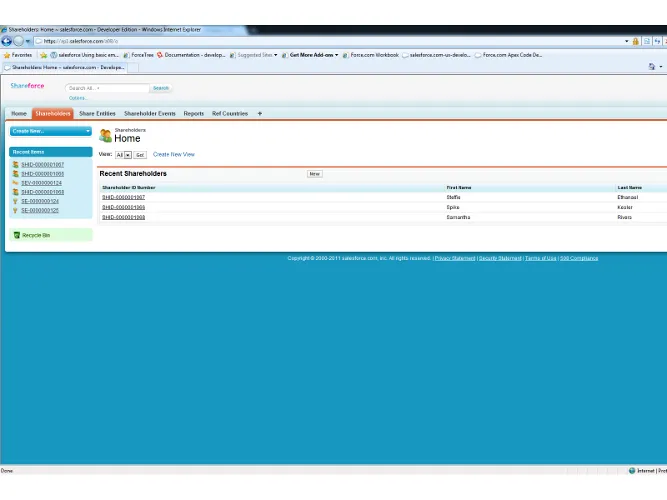Click the page tools icon on command bar

[x=652, y=66]
